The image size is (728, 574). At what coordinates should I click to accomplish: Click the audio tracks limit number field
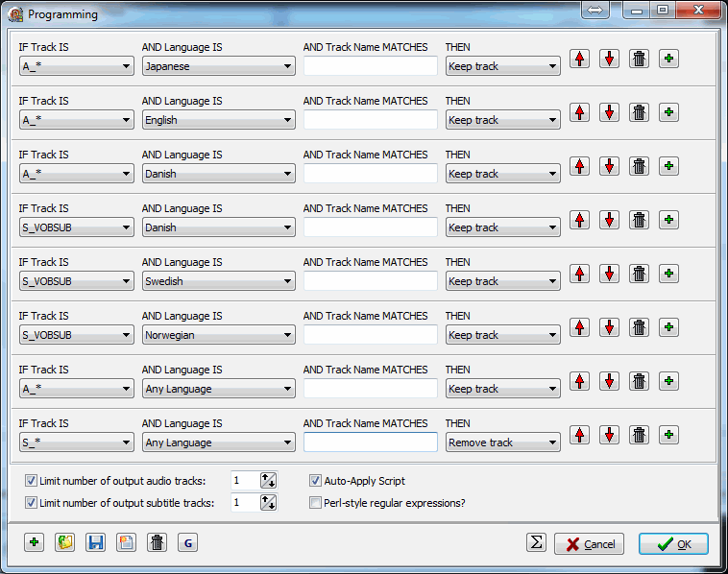click(x=245, y=481)
